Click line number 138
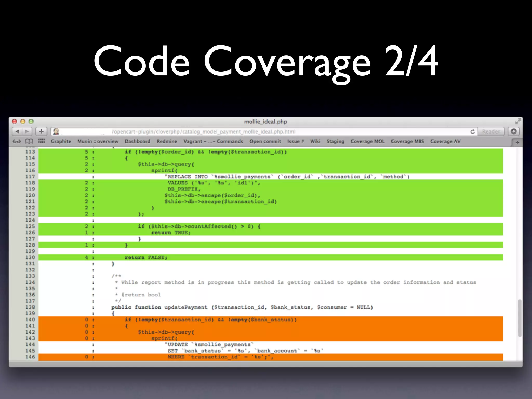The image size is (532, 399). (x=30, y=307)
